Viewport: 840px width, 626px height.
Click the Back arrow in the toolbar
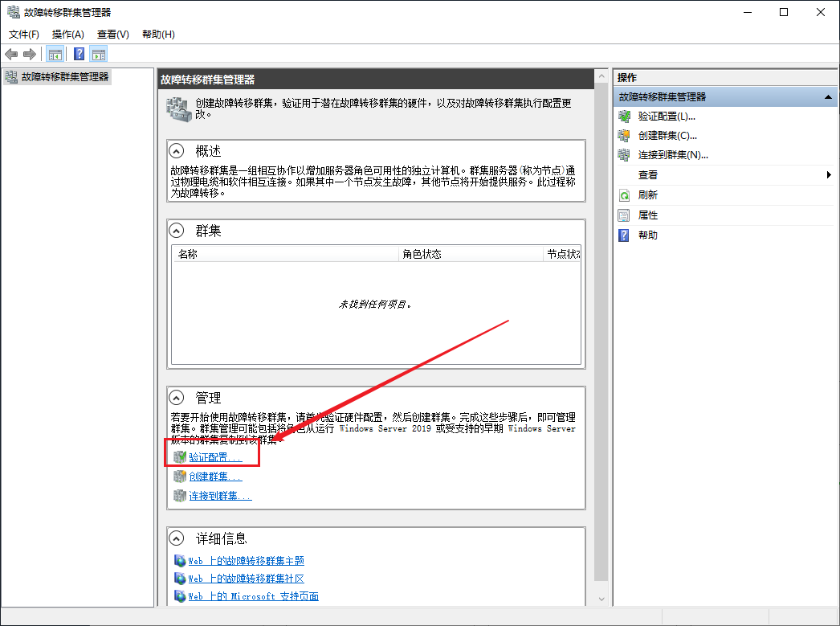(11, 54)
